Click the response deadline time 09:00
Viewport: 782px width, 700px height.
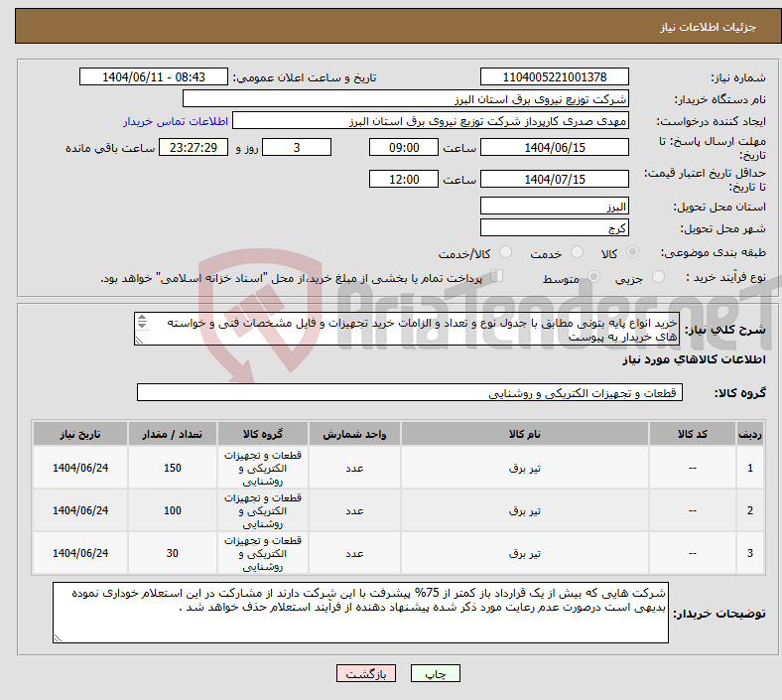click(404, 148)
